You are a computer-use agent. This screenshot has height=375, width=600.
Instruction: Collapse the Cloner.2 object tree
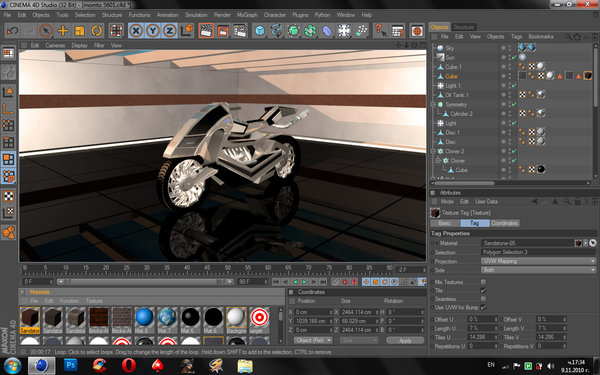click(x=433, y=151)
